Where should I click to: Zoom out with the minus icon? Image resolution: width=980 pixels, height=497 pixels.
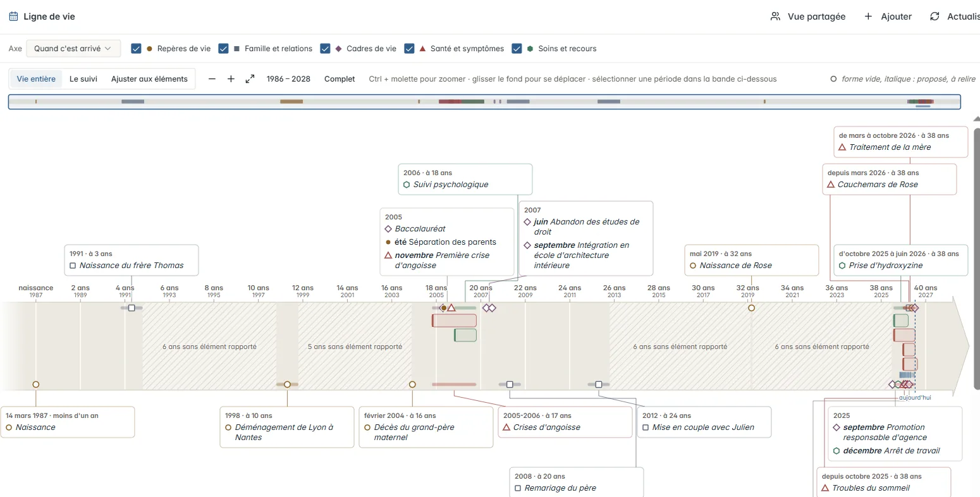click(212, 79)
